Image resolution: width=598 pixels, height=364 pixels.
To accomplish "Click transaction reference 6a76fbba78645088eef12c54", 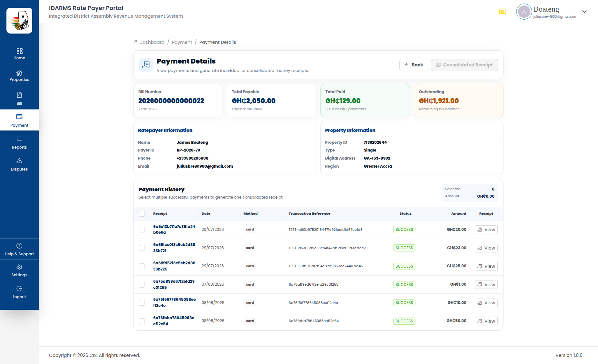I will coord(314,321).
